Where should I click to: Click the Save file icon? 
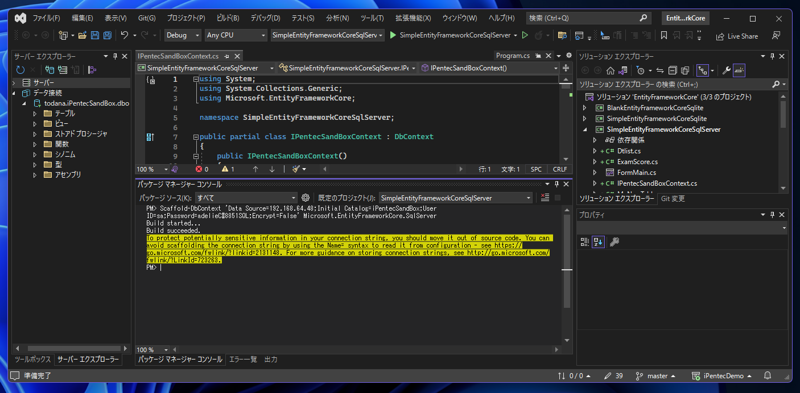95,36
